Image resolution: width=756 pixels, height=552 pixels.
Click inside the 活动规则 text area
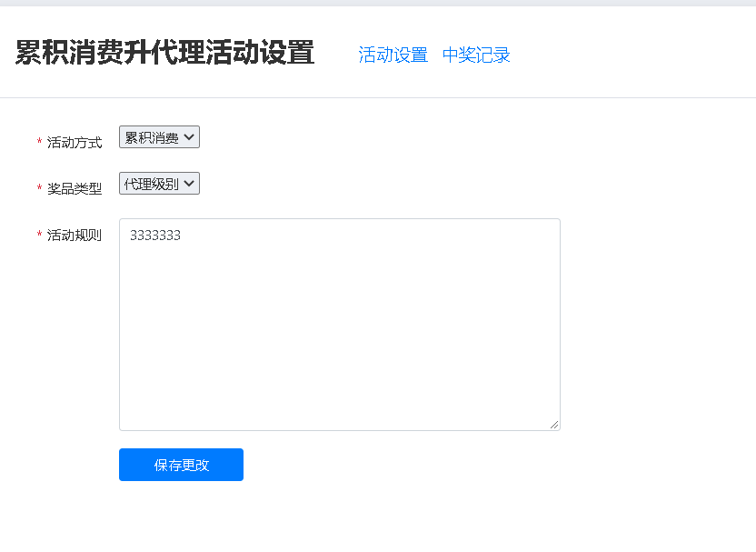tap(340, 325)
